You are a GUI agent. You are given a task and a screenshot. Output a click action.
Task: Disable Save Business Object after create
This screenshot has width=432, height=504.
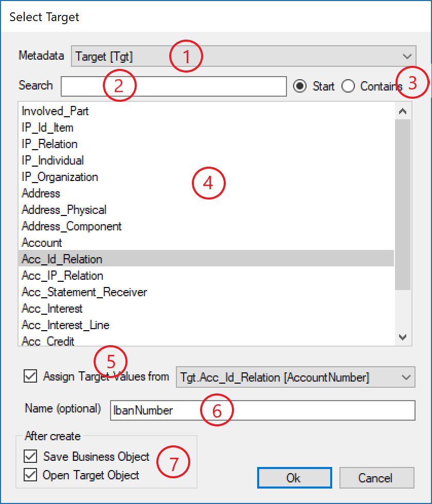coord(30,456)
